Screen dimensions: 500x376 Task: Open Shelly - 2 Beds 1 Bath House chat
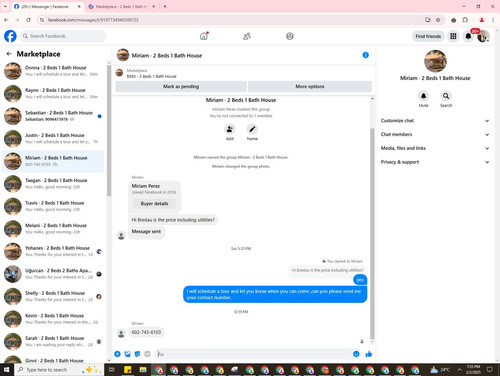[x=53, y=296]
